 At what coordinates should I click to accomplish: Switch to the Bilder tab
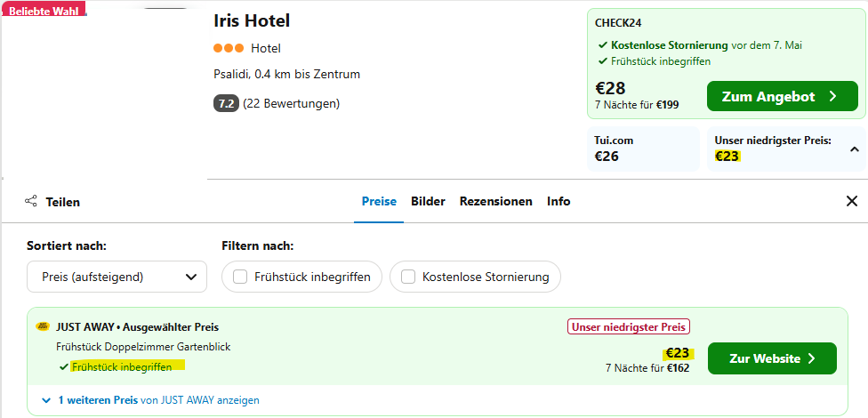pyautogui.click(x=428, y=201)
